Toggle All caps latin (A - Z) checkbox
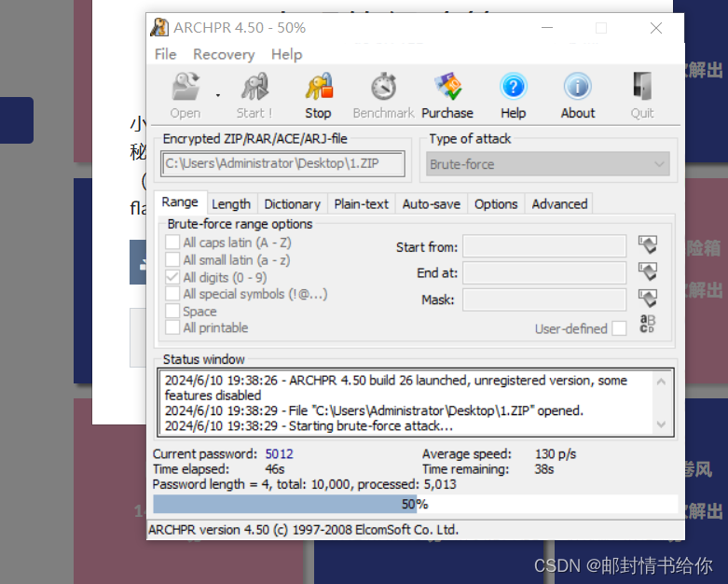The width and height of the screenshot is (728, 584). tap(172, 242)
